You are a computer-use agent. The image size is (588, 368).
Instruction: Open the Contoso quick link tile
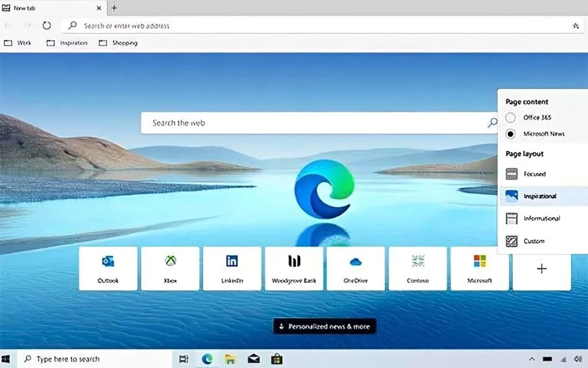click(418, 268)
